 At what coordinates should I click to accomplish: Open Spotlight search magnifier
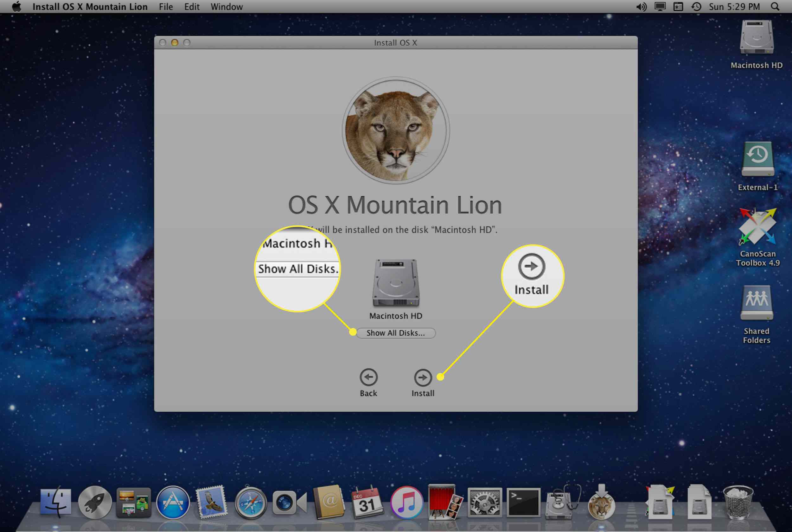click(775, 7)
